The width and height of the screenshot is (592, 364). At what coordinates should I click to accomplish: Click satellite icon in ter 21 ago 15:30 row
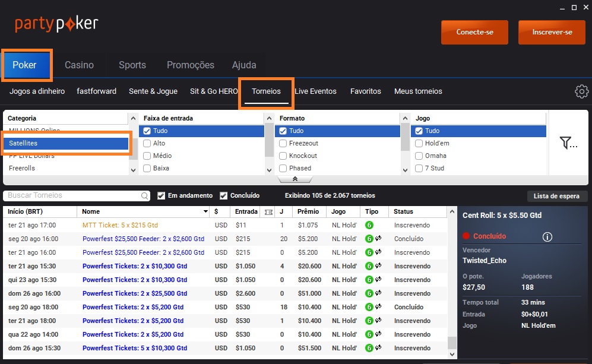pos(378,265)
